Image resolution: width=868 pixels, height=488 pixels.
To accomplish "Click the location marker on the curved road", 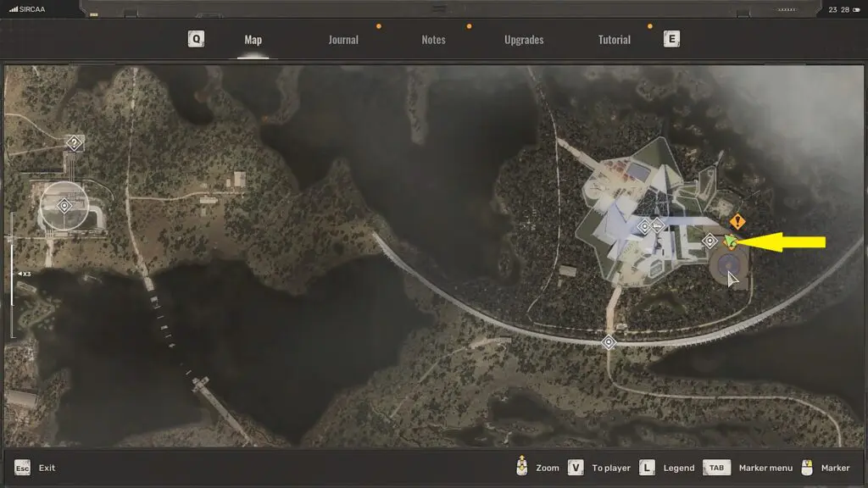I will (608, 342).
